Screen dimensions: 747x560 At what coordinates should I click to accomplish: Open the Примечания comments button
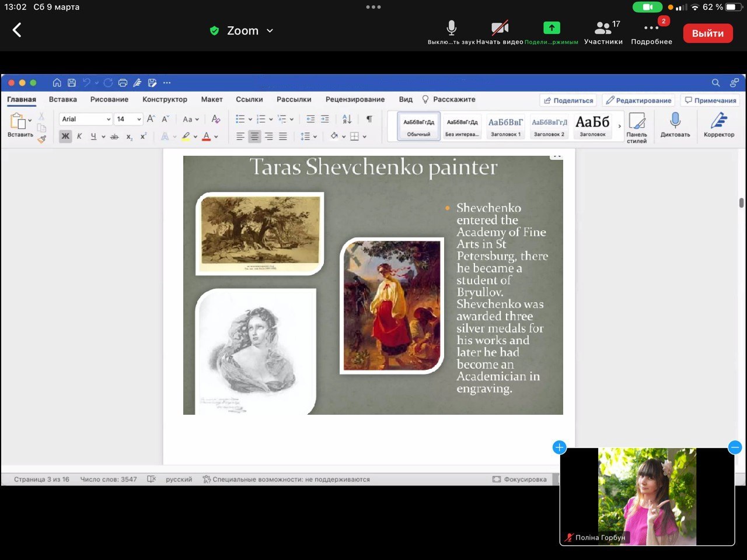710,100
